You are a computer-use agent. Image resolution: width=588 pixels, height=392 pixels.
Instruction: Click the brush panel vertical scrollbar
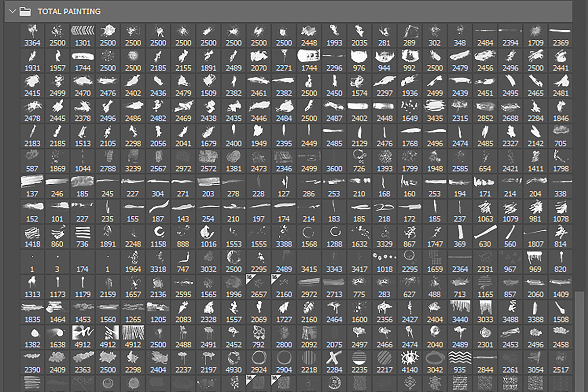click(x=579, y=342)
